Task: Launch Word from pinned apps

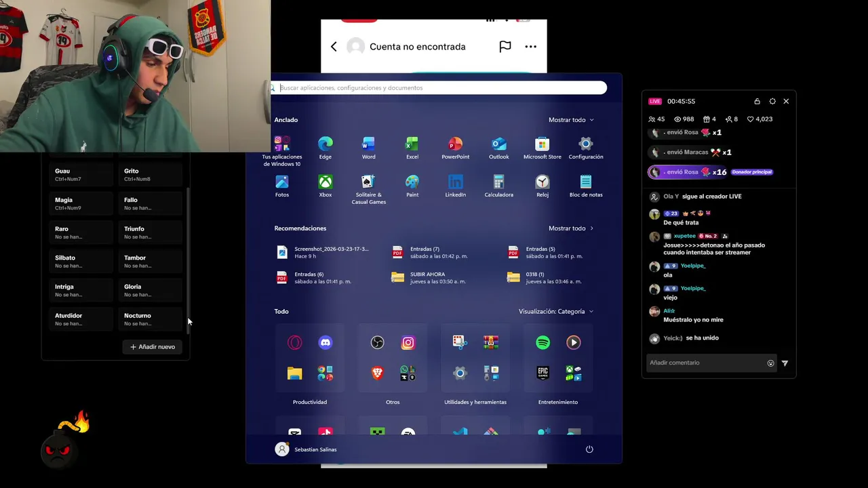Action: (x=368, y=148)
